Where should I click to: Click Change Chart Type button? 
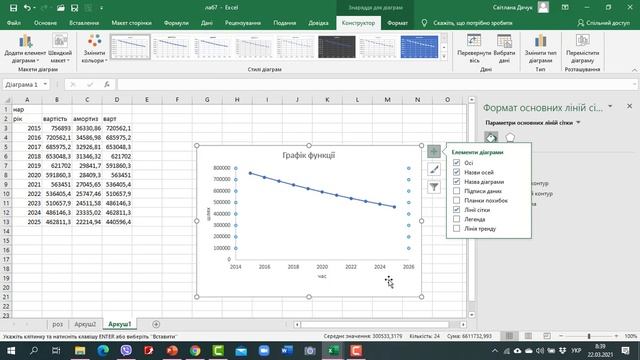click(x=540, y=49)
